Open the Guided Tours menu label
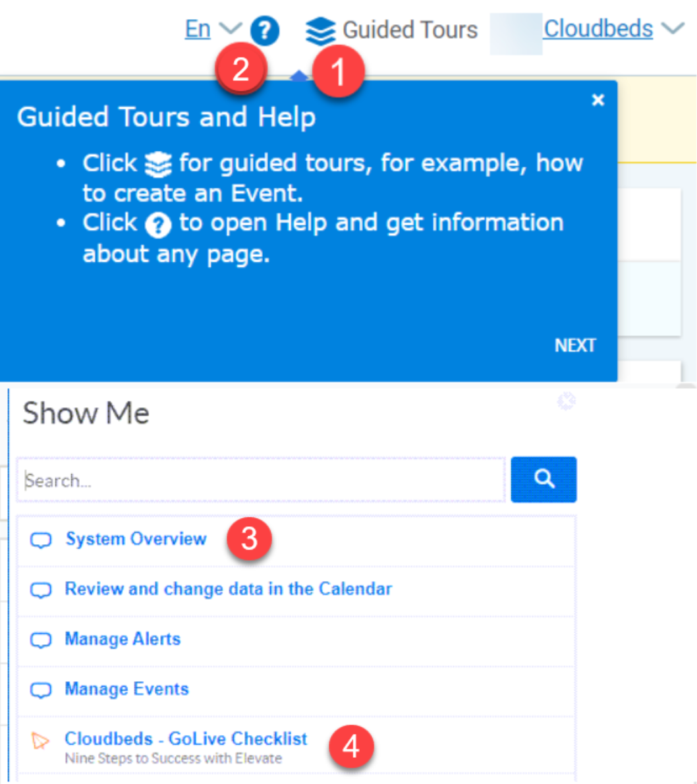Screen dimensions: 697x784 [x=410, y=30]
